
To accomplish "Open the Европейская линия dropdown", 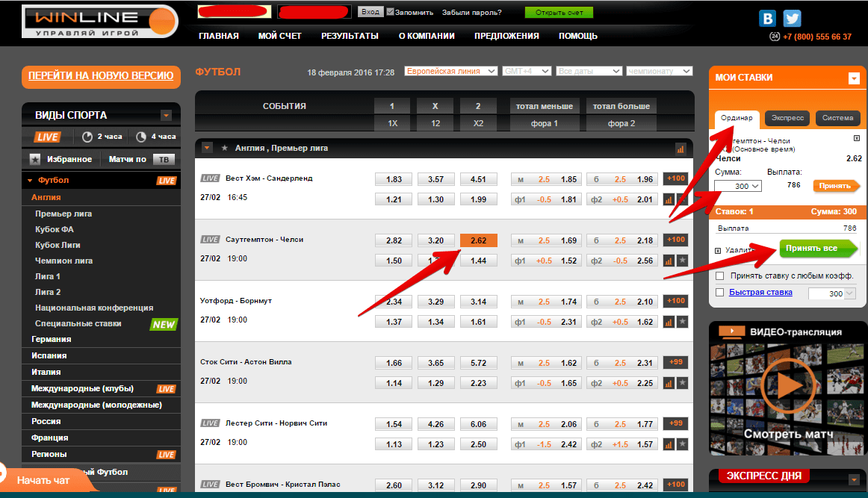I will [x=450, y=71].
